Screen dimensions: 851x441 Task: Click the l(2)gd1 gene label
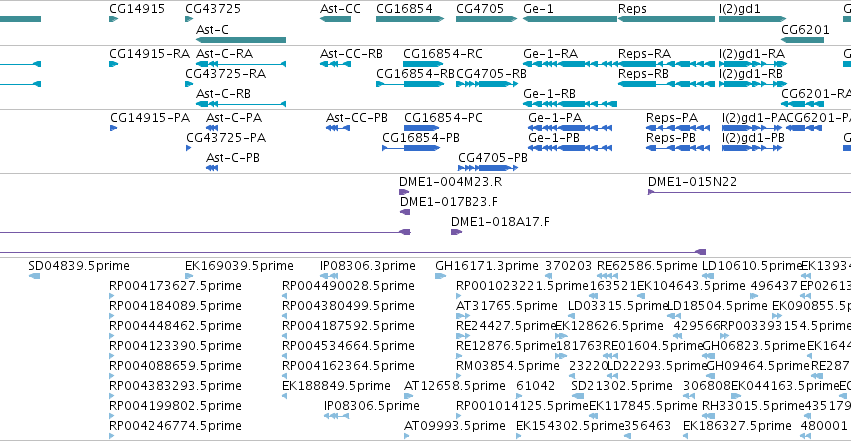tap(740, 9)
